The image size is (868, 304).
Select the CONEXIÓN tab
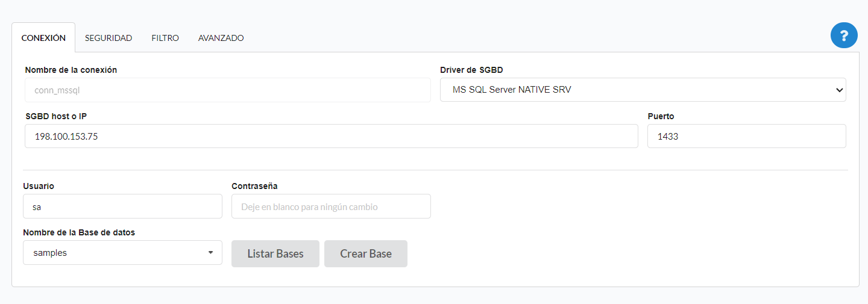(x=43, y=38)
